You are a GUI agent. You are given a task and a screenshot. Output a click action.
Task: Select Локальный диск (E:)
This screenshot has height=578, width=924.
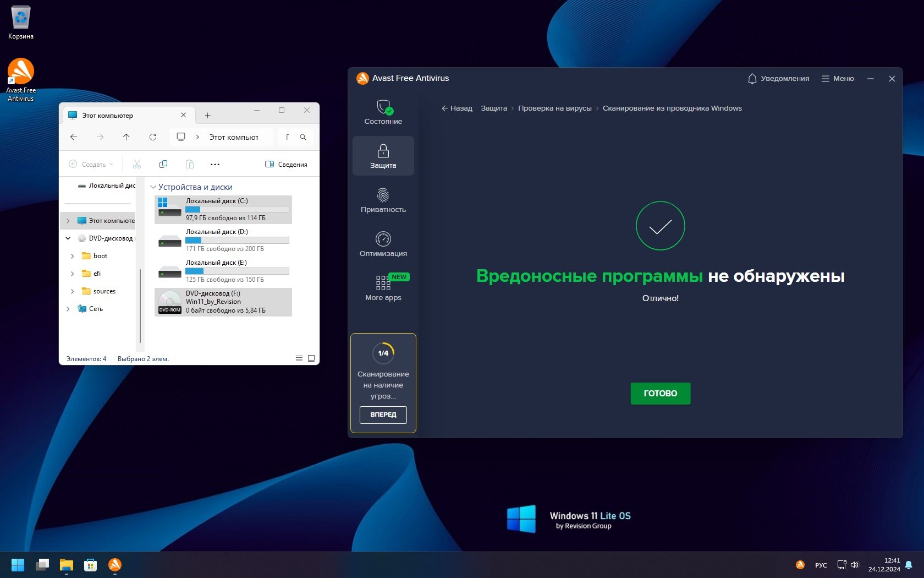[x=223, y=271]
